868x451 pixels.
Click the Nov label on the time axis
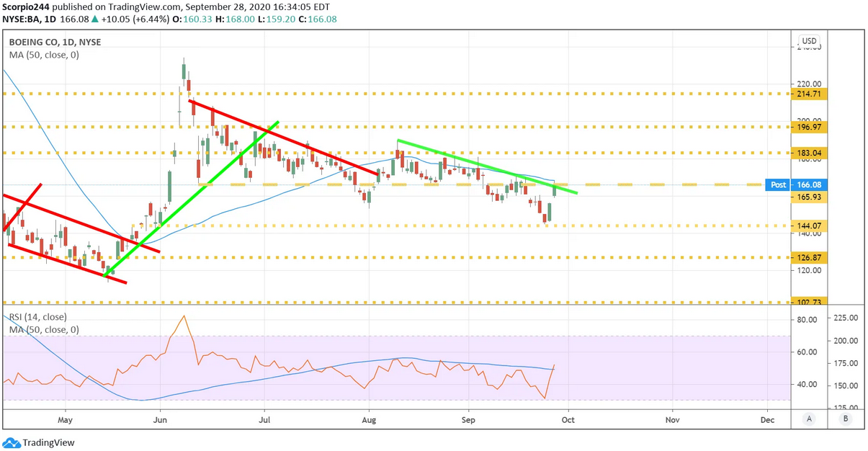click(x=672, y=419)
